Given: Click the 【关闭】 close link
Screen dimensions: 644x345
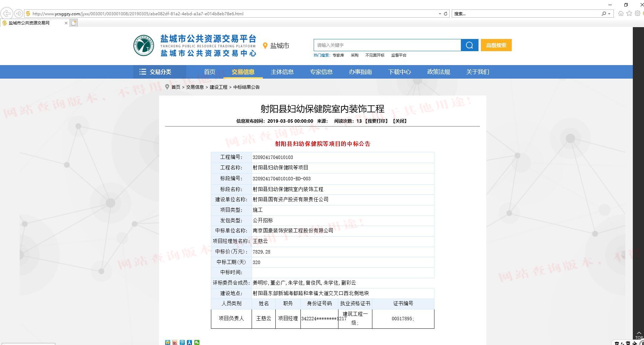Looking at the screenshot, I should coord(400,121).
